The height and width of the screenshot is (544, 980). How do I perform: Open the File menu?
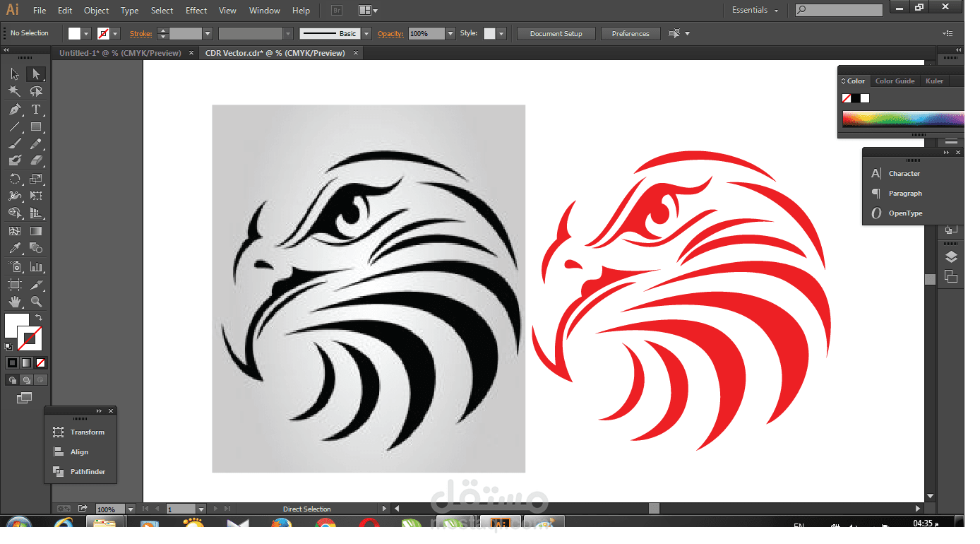point(40,11)
